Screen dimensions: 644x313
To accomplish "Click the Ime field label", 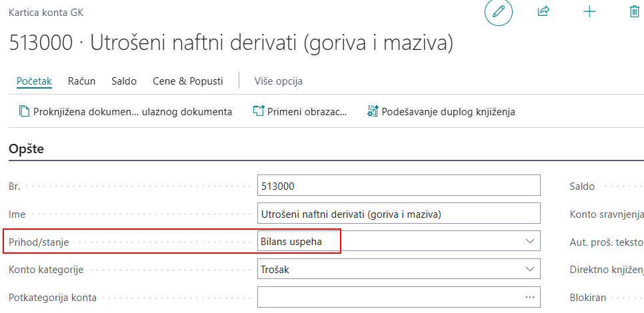I will [17, 214].
